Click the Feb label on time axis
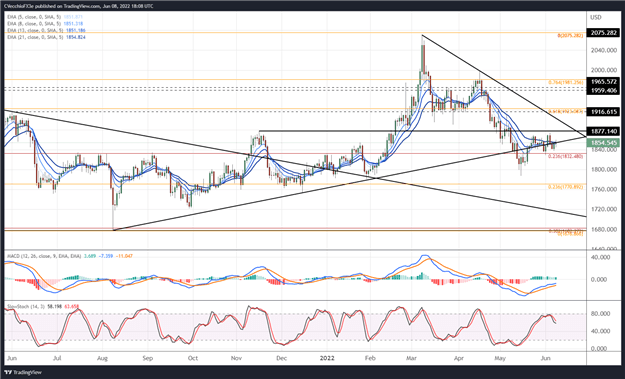This screenshot has width=625, height=379. [x=370, y=358]
